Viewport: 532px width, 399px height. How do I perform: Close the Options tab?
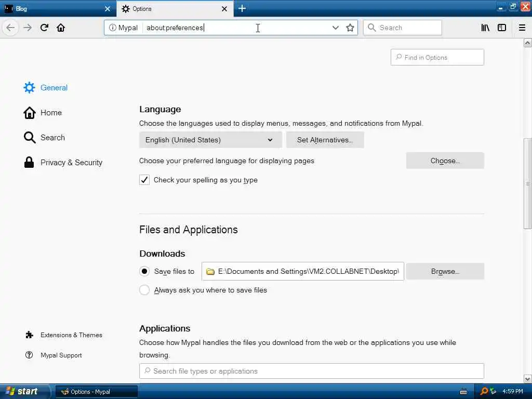(224, 9)
